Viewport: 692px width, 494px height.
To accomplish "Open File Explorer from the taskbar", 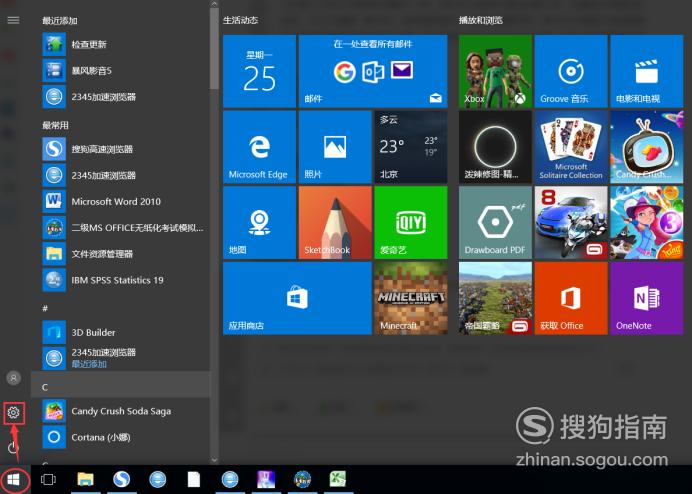I will [85, 479].
